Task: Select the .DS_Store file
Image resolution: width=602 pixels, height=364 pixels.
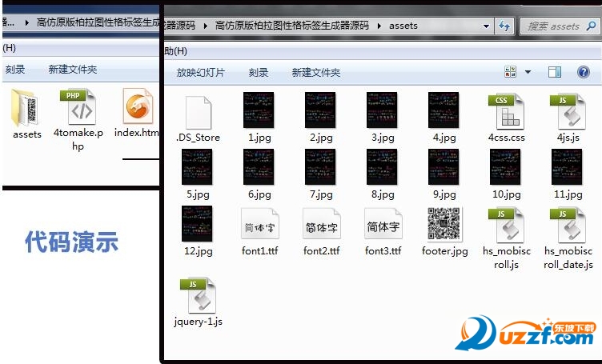Action: (198, 113)
